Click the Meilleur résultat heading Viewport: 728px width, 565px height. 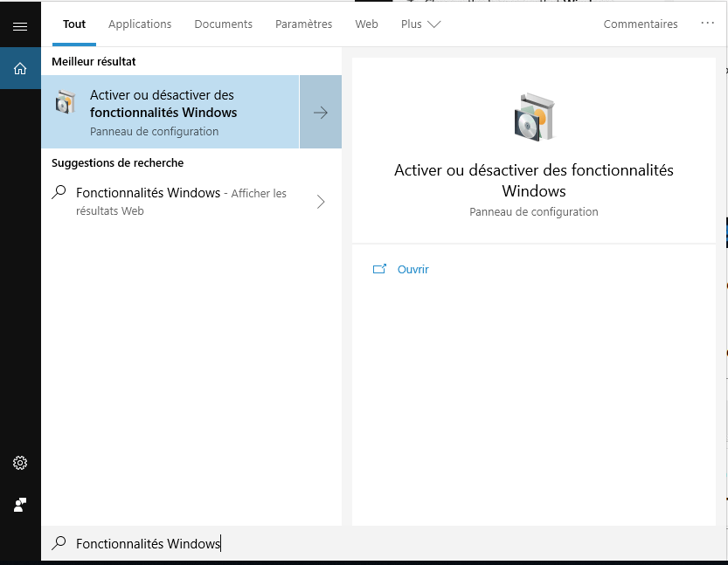point(94,62)
